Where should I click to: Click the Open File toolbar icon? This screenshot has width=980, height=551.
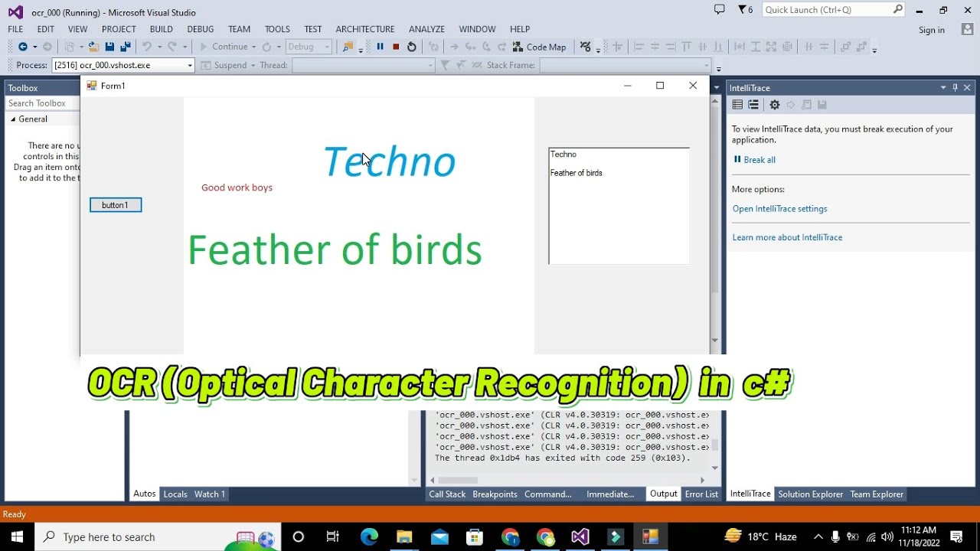pos(93,47)
